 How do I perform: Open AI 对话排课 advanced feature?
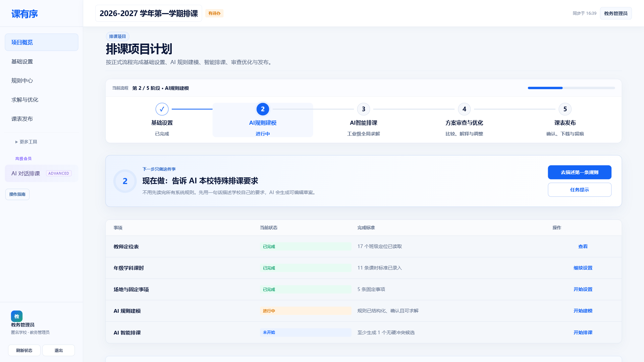click(x=42, y=173)
